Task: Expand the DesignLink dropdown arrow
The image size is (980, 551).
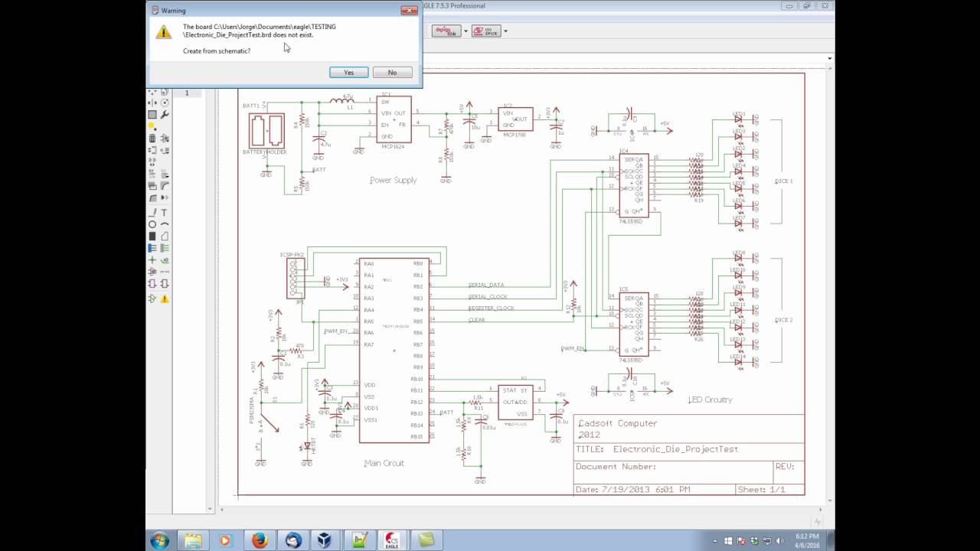Action: [x=464, y=31]
